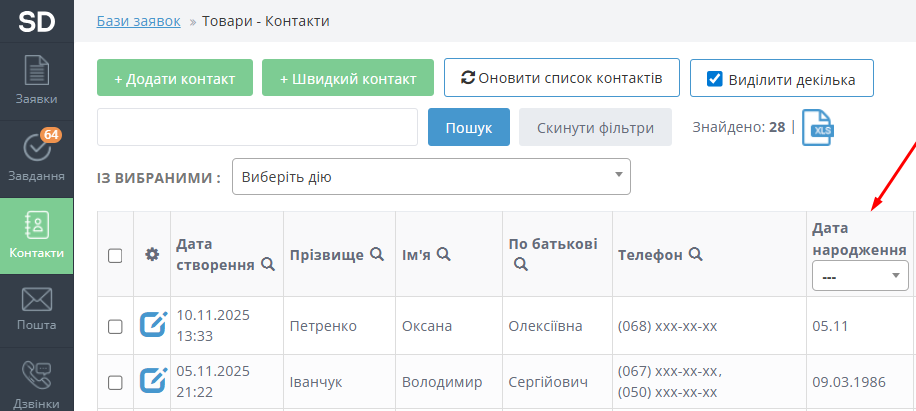The image size is (916, 411).
Task: Check the select-all checkbox in table header
Action: (115, 256)
